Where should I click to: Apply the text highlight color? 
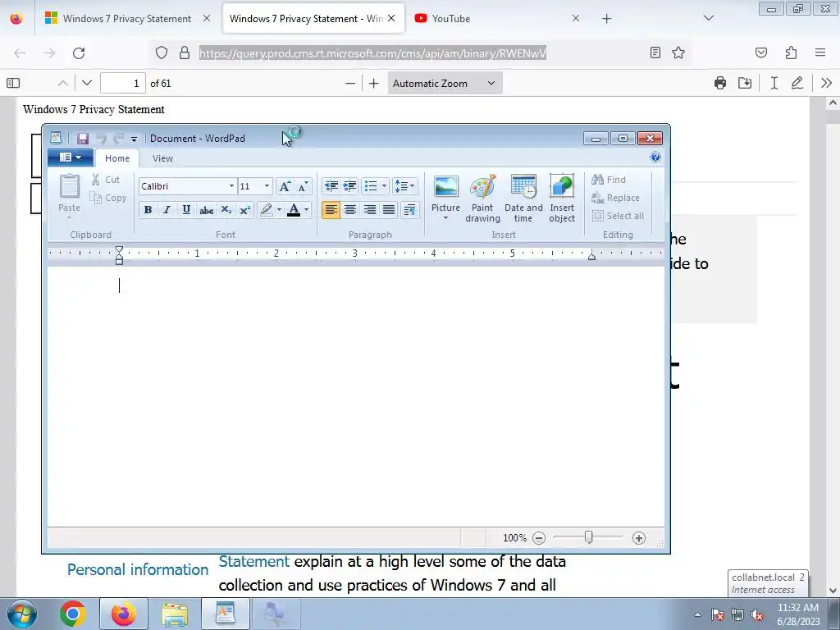(267, 209)
